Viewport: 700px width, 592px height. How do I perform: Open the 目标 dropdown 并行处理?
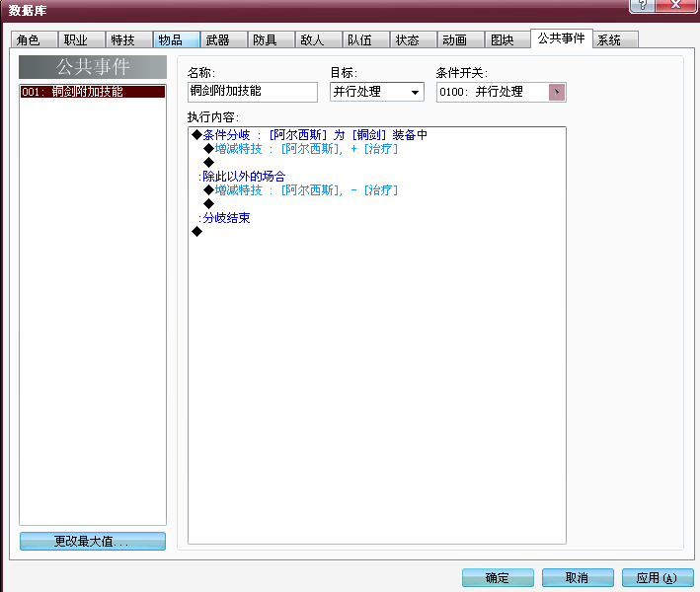(377, 92)
